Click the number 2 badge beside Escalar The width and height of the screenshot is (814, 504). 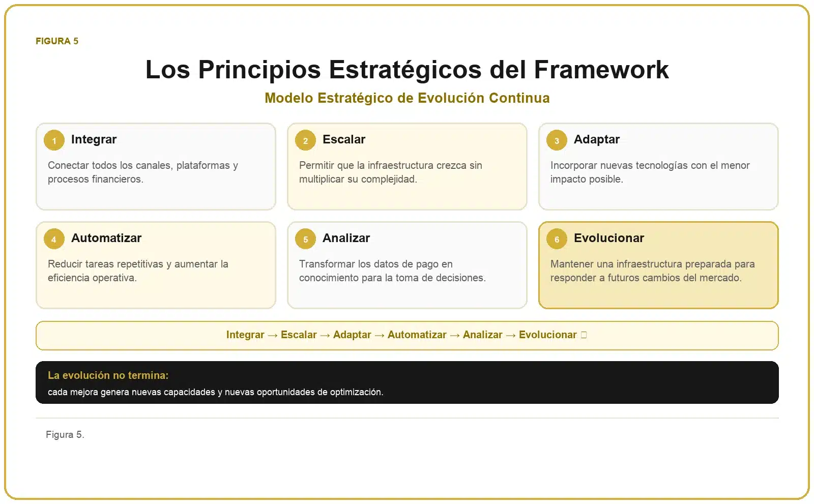click(x=305, y=140)
